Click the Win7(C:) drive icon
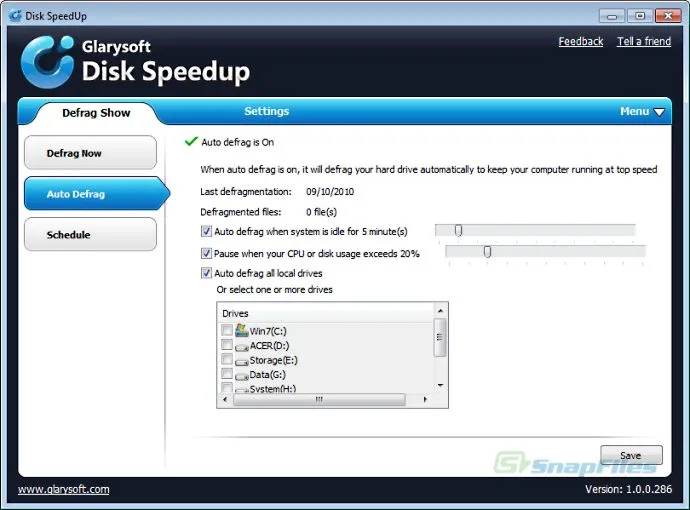 click(242, 330)
